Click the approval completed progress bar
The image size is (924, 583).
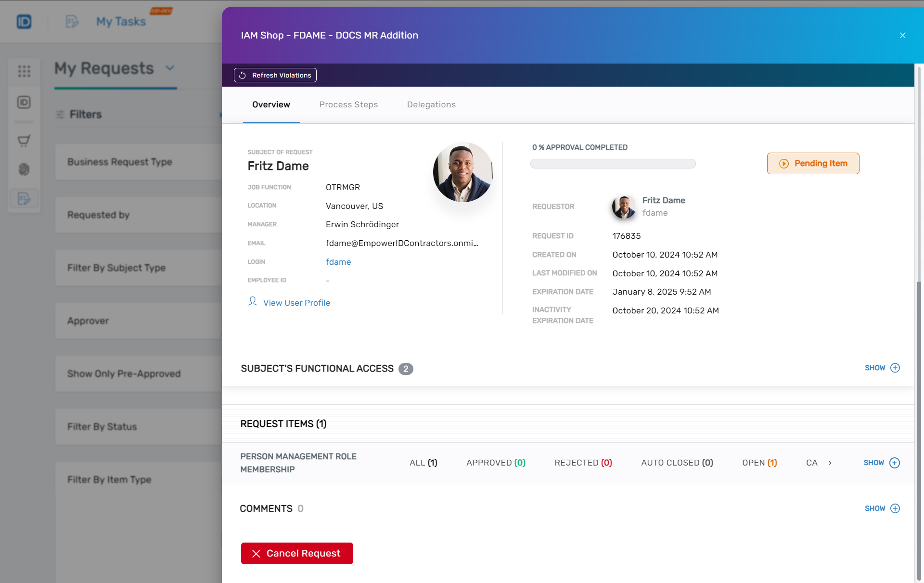613,164
